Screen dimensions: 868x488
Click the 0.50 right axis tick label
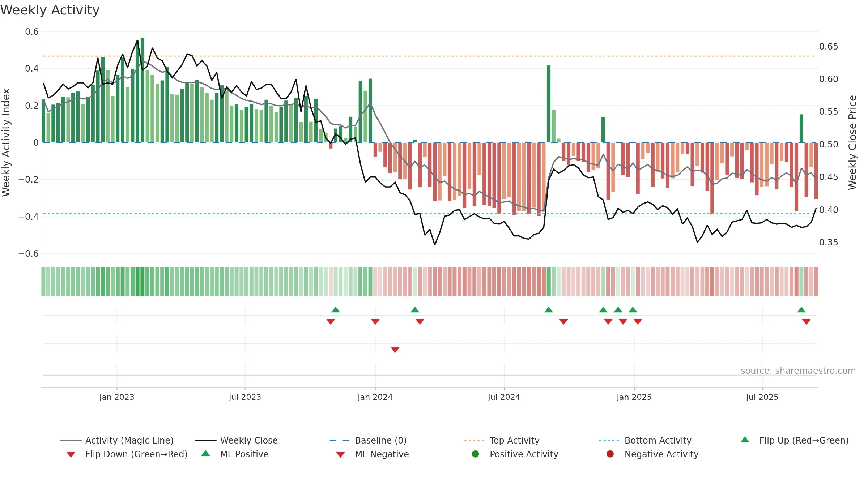pyautogui.click(x=829, y=145)
